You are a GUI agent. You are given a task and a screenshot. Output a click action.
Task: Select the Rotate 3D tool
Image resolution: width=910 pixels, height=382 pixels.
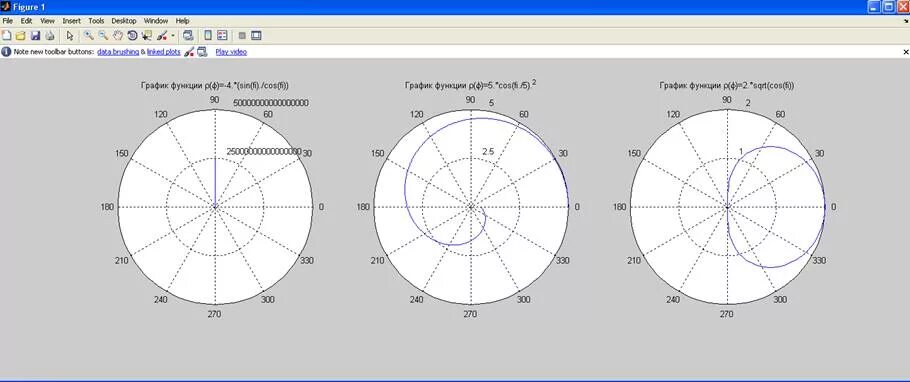(132, 35)
